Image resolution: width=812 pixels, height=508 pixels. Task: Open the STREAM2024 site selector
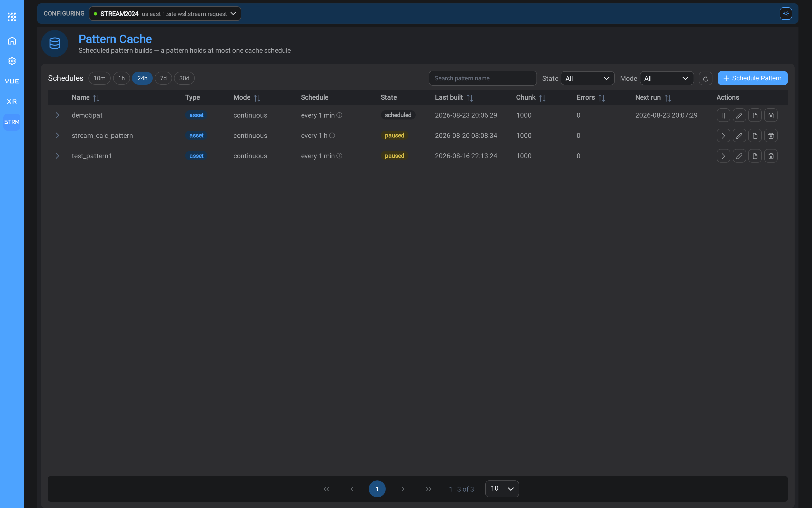[x=165, y=14]
